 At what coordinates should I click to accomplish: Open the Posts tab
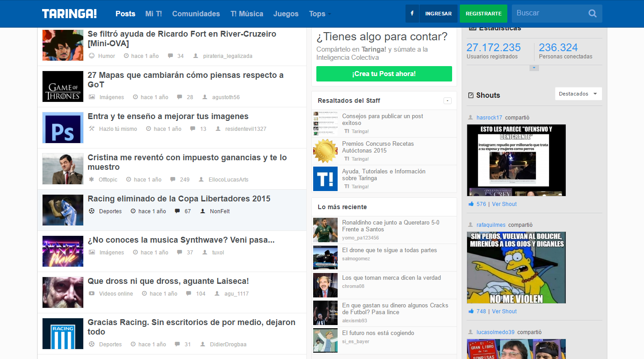coord(125,14)
